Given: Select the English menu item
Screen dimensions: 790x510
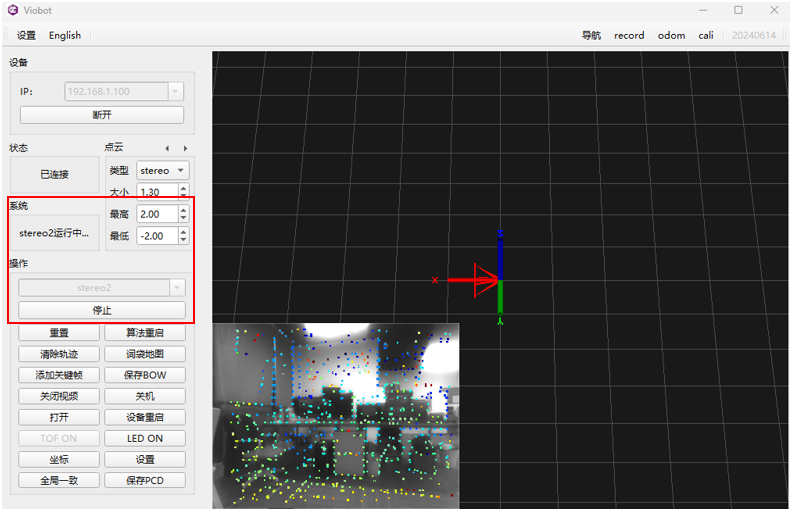Looking at the screenshot, I should pyautogui.click(x=65, y=35).
